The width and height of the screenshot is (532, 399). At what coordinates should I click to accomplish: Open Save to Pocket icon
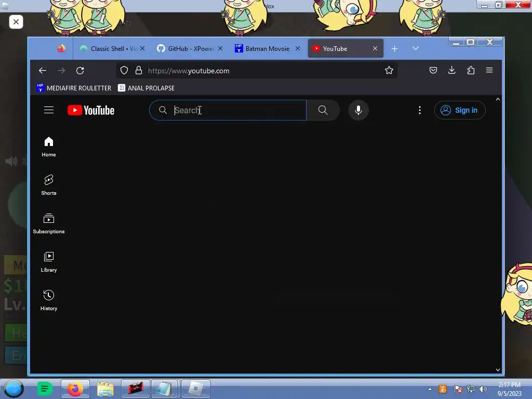(433, 70)
